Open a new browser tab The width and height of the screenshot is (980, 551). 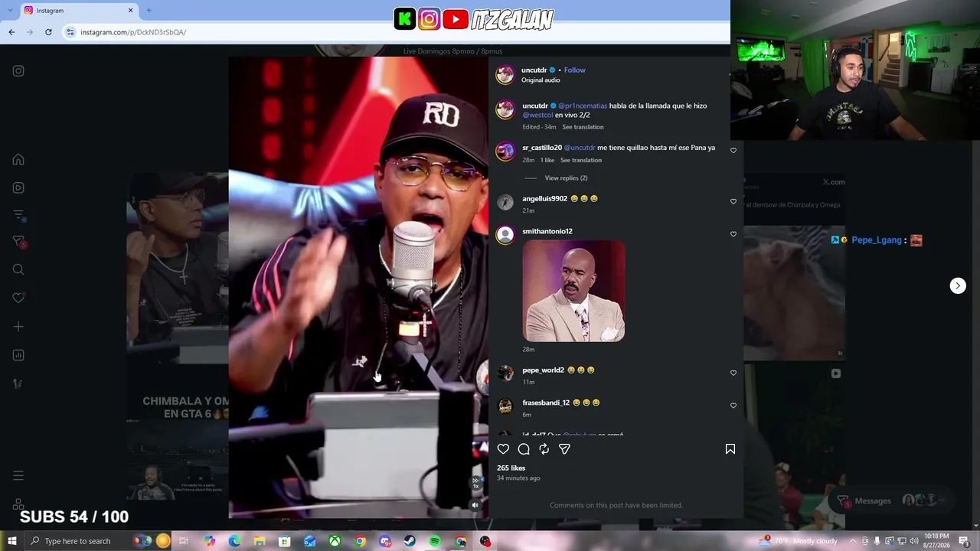(149, 11)
